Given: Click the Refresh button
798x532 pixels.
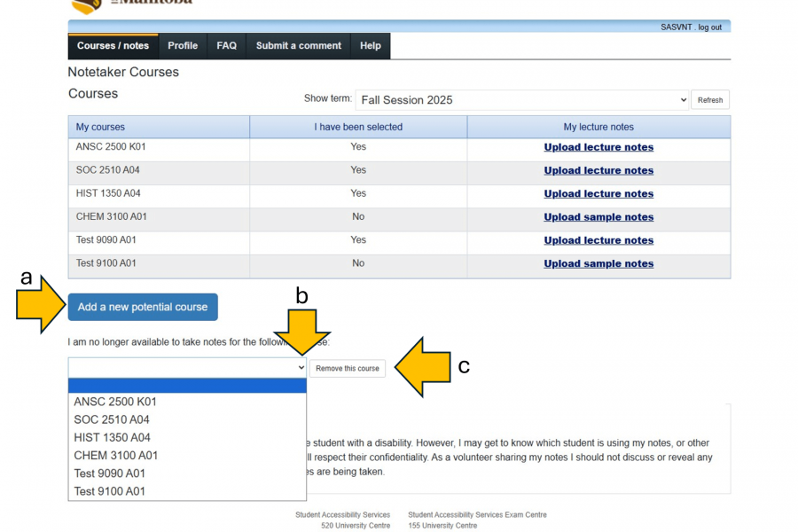Looking at the screenshot, I should click(x=709, y=99).
